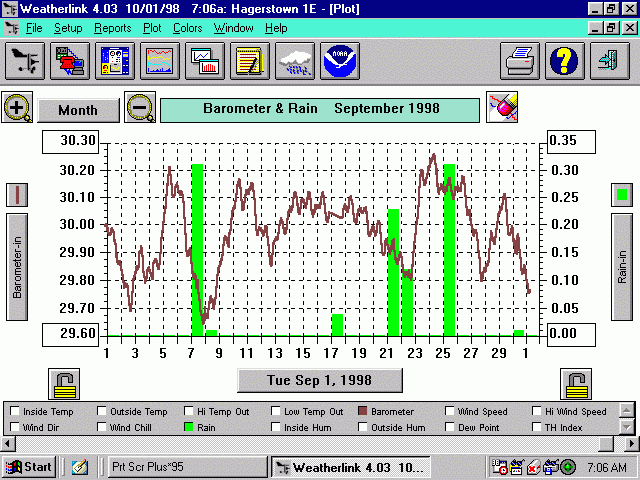Click the Tue Sep 1, 1998 date button
Image resolution: width=640 pixels, height=480 pixels.
pos(320,380)
